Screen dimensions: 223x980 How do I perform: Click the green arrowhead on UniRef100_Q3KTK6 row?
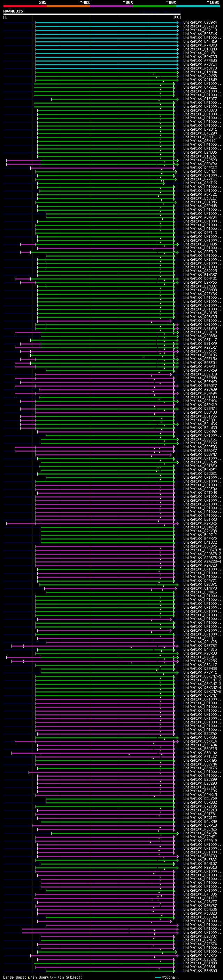pos(163,183)
